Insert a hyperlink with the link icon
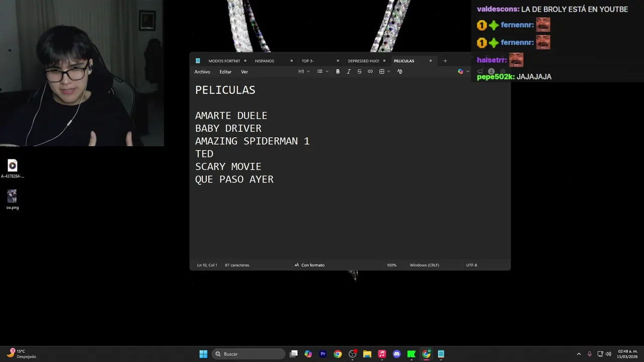 (370, 71)
